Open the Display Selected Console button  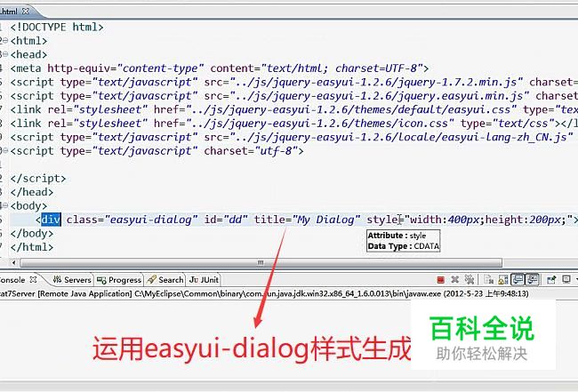pos(566,279)
